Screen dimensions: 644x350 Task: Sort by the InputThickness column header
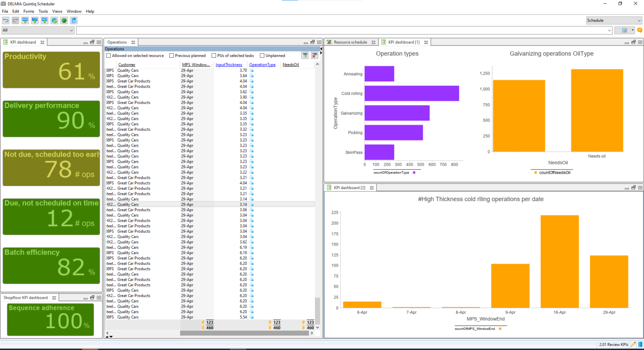point(229,65)
